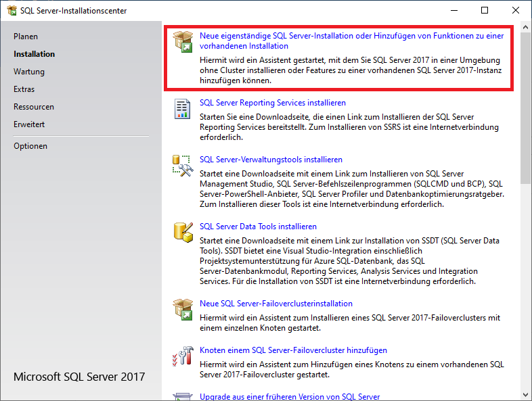
Task: Start Neue eigenständige SQL Server-Installation link
Action: [x=351, y=41]
